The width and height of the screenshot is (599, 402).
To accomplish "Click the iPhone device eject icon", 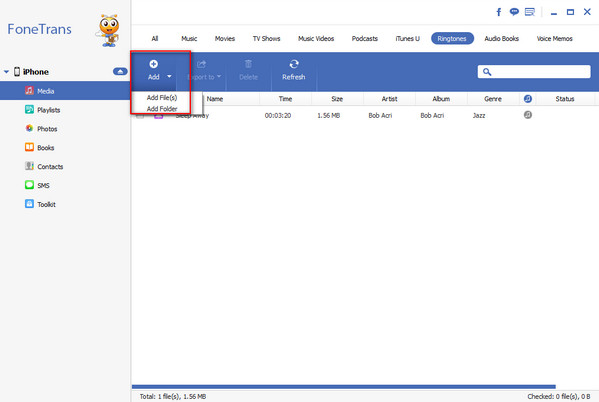I will [120, 71].
